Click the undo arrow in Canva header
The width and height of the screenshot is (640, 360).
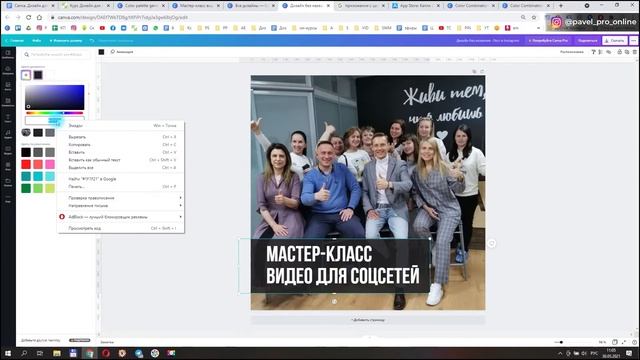(92, 40)
